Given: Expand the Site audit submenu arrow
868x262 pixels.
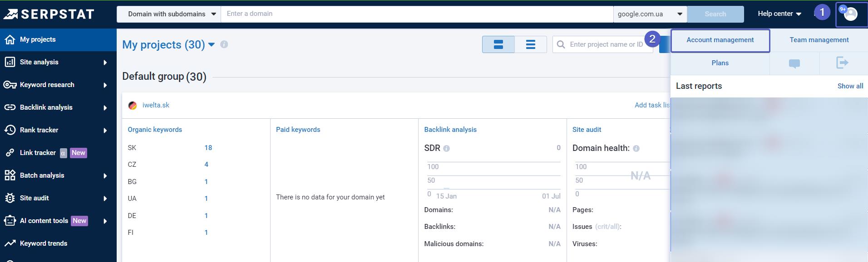Looking at the screenshot, I should coord(105,199).
